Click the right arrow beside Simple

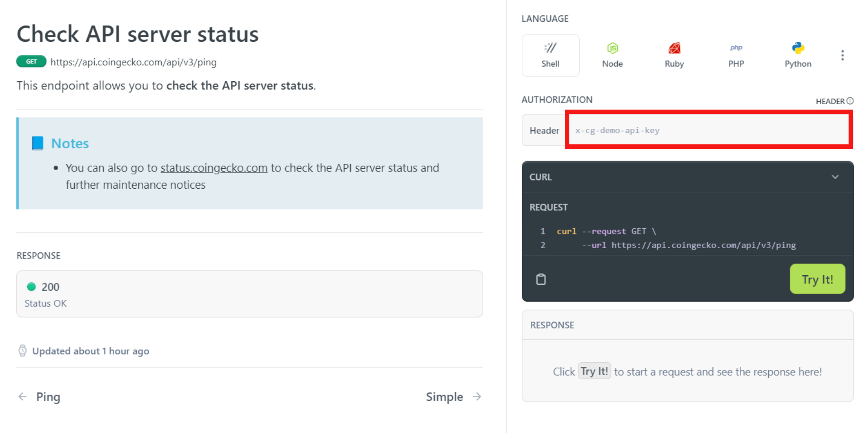[x=477, y=397]
